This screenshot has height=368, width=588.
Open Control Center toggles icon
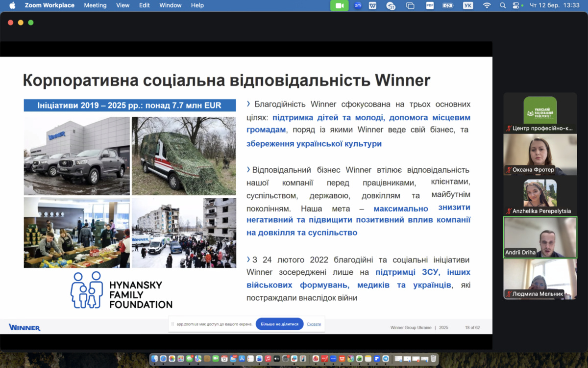[x=515, y=5]
